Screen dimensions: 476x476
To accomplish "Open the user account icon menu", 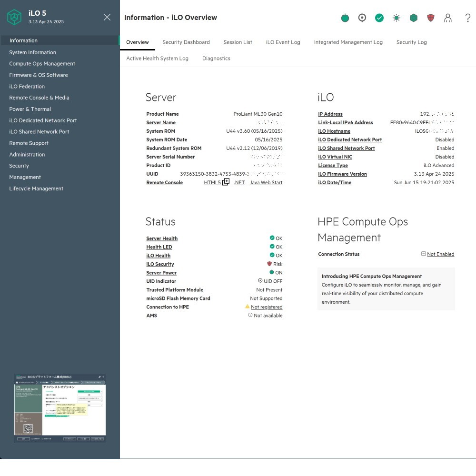I will point(448,18).
